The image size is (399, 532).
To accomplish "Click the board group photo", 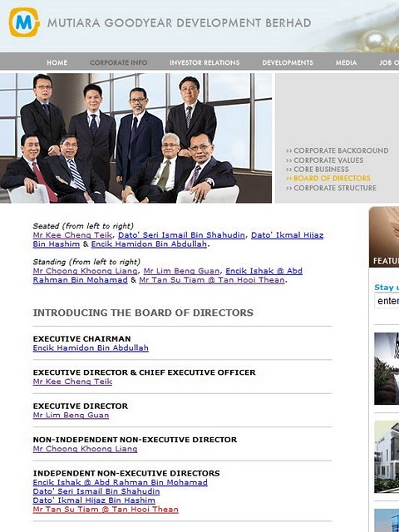I will (x=135, y=138).
